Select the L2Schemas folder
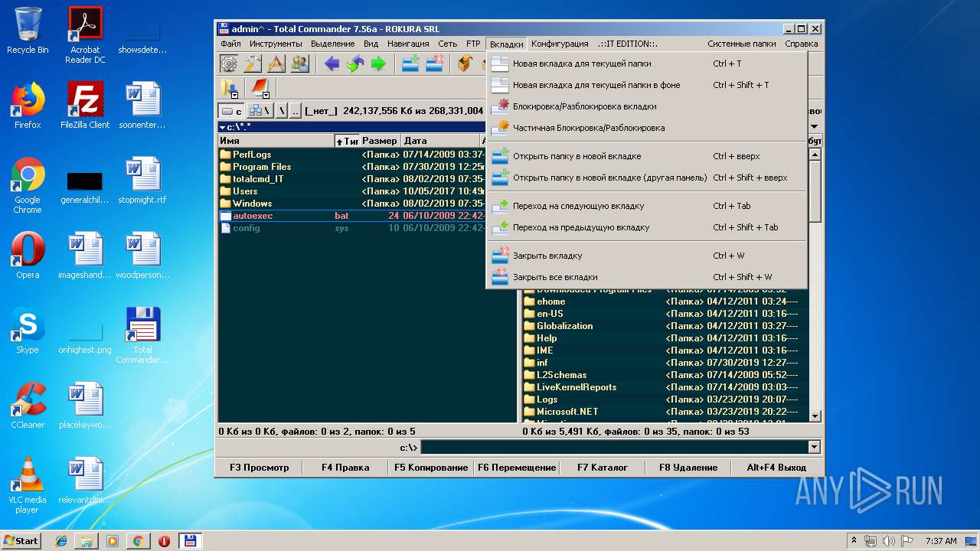Viewport: 980px width, 551px height. [665, 375]
